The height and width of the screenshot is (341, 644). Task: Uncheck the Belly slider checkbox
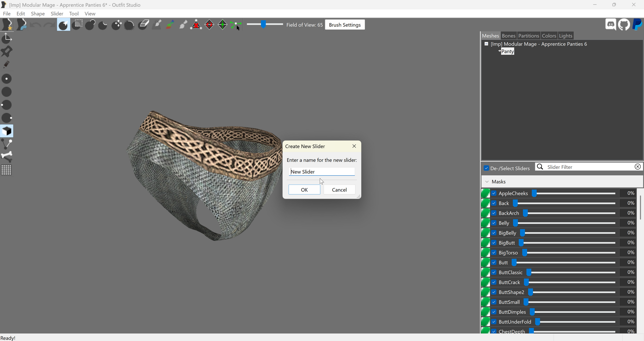[494, 223]
